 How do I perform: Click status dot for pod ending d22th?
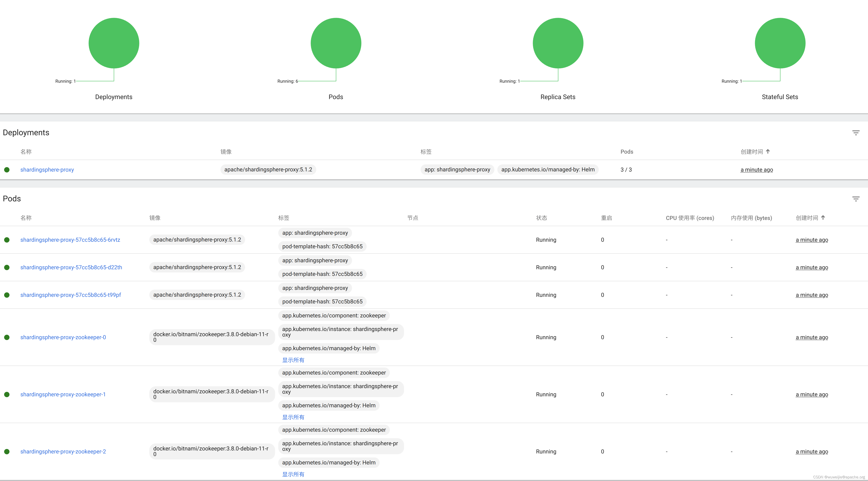(x=7, y=267)
